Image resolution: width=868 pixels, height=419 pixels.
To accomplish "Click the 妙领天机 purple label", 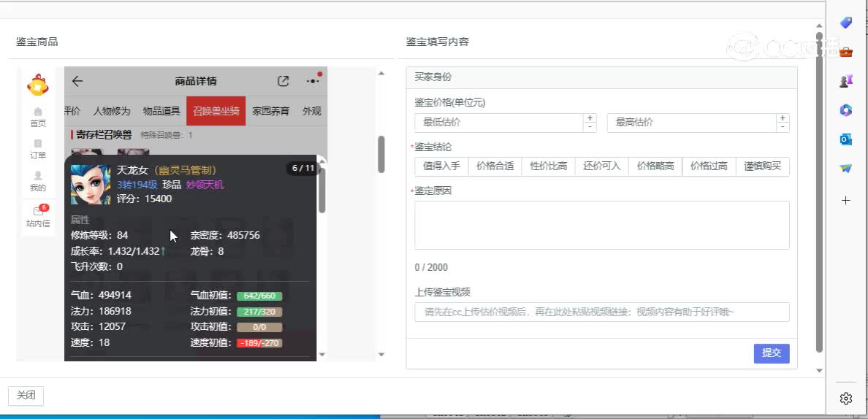I will tap(205, 185).
